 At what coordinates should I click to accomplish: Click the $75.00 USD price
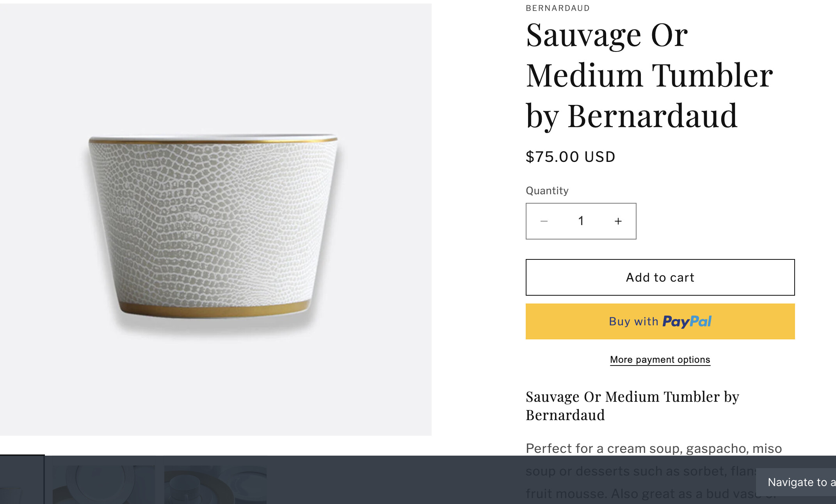tap(570, 157)
